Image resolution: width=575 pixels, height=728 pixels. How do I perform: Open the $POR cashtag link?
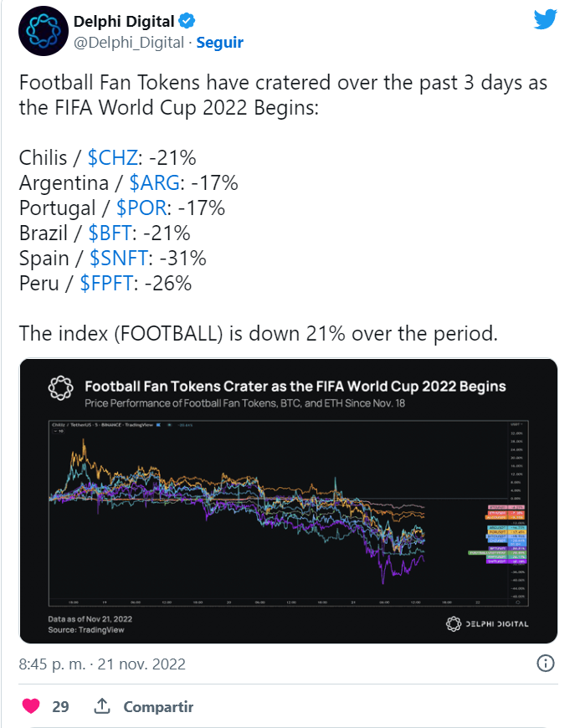(141, 208)
